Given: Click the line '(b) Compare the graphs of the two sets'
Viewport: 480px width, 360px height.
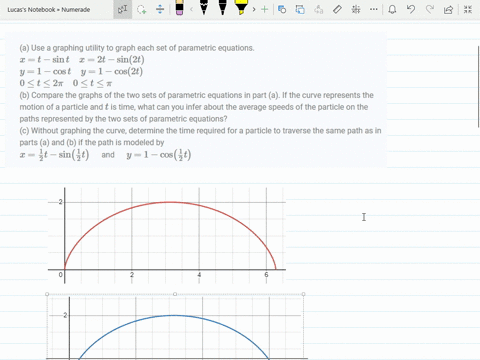Looking at the screenshot, I should [196, 95].
